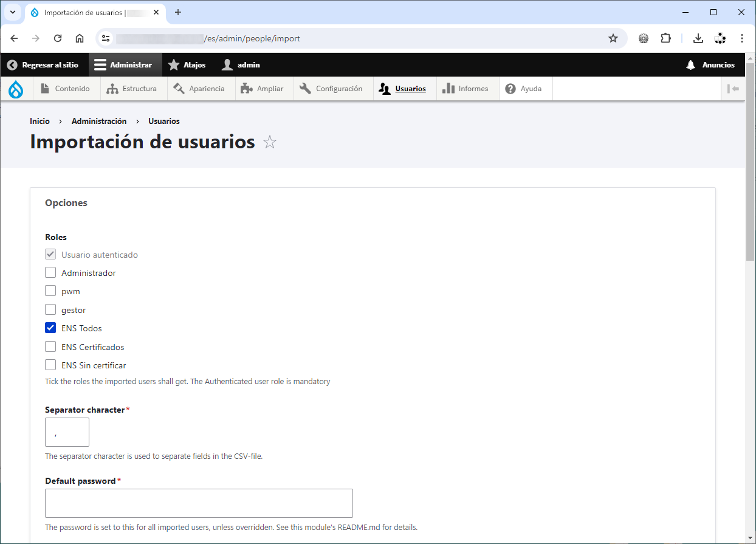Viewport: 756px width, 544px height.
Task: Tick the ENS Certificados role checkbox
Action: coord(50,347)
